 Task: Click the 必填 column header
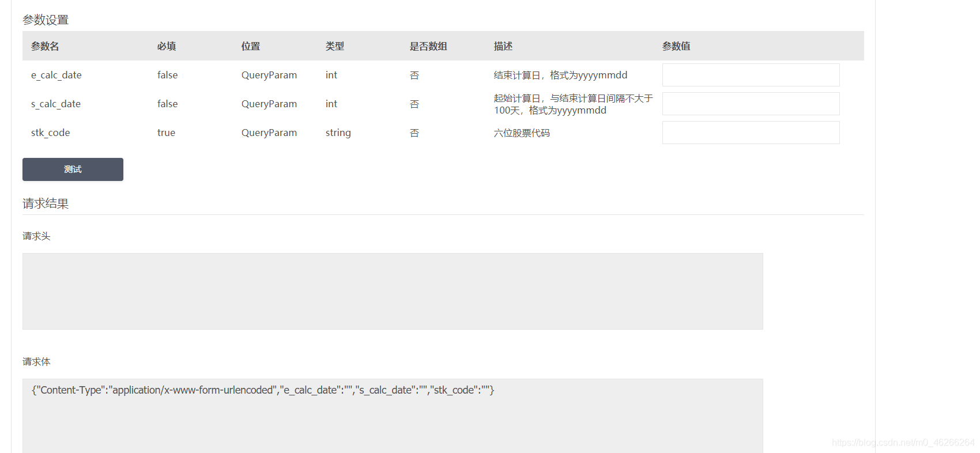point(167,46)
